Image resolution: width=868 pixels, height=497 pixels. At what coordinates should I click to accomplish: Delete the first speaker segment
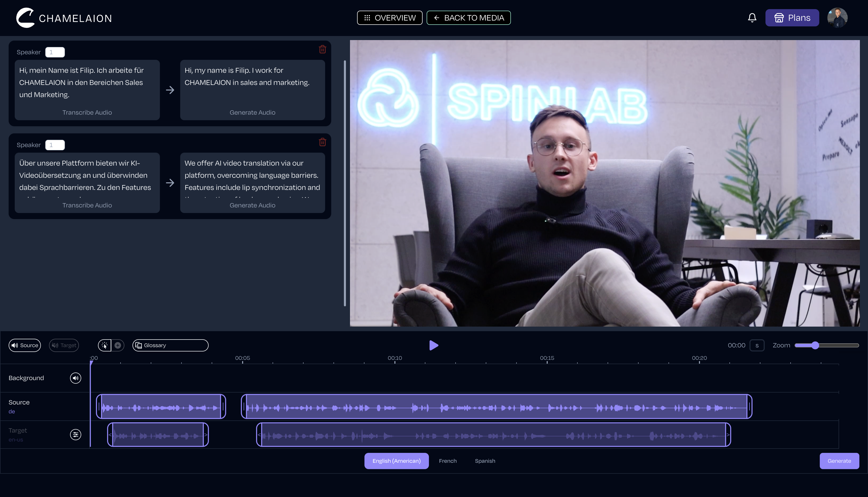322,49
